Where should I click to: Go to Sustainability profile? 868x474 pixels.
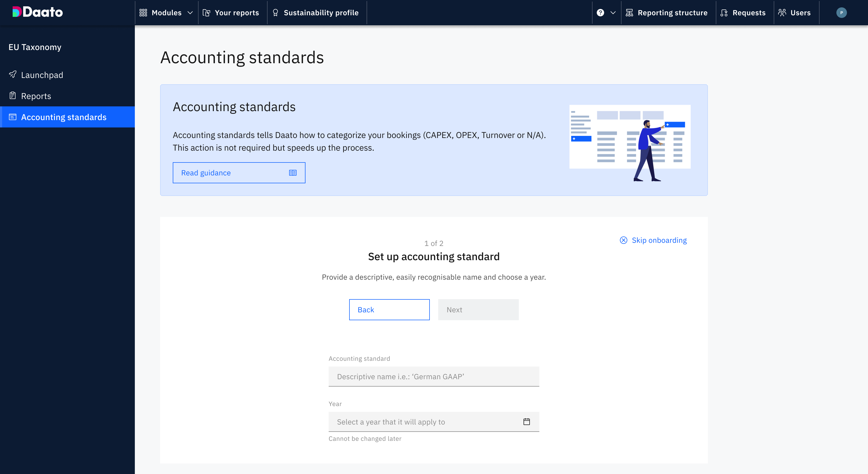point(316,13)
